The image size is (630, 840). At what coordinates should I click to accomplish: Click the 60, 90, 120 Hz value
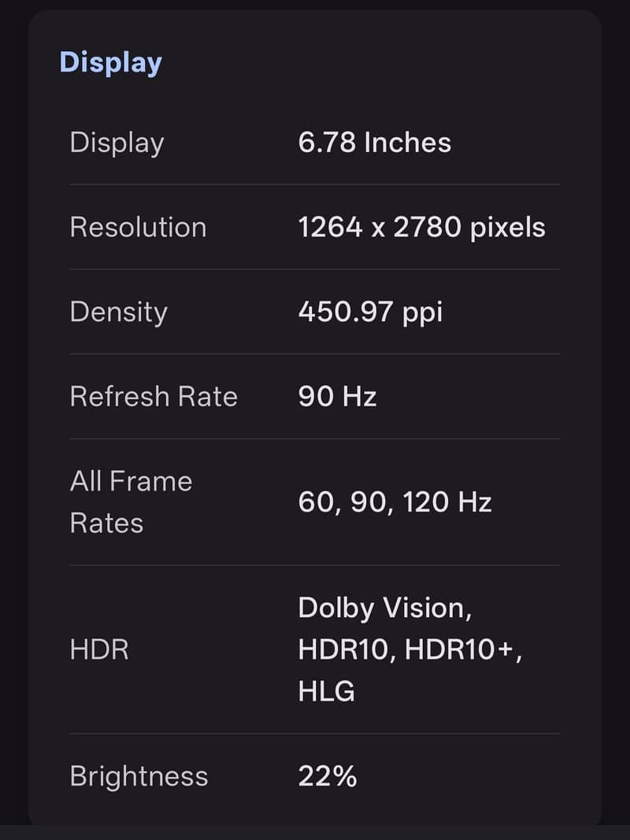395,502
